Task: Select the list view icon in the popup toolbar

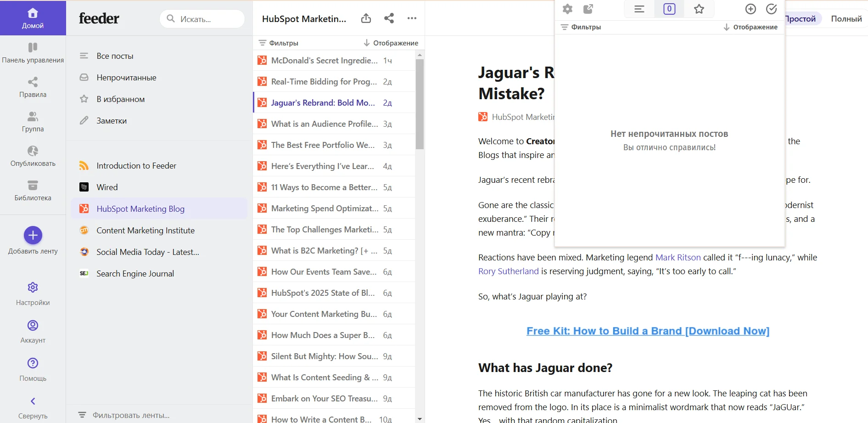Action: click(639, 9)
